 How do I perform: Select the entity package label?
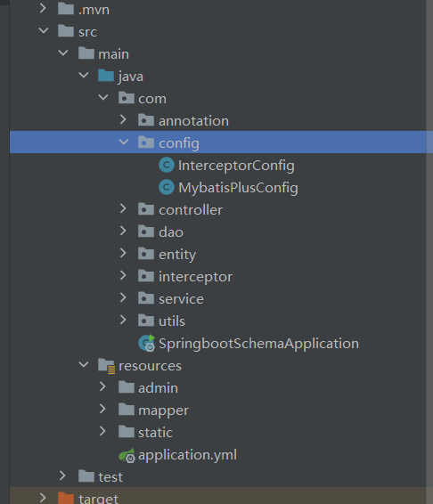(x=177, y=255)
